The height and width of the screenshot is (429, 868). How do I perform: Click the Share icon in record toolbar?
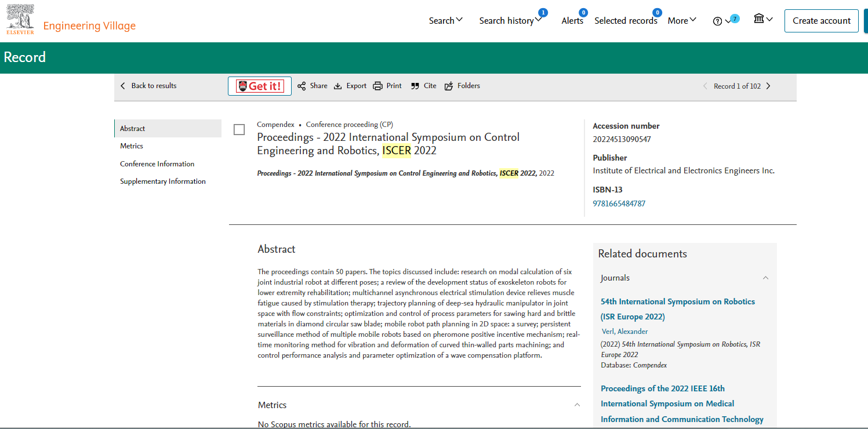302,86
